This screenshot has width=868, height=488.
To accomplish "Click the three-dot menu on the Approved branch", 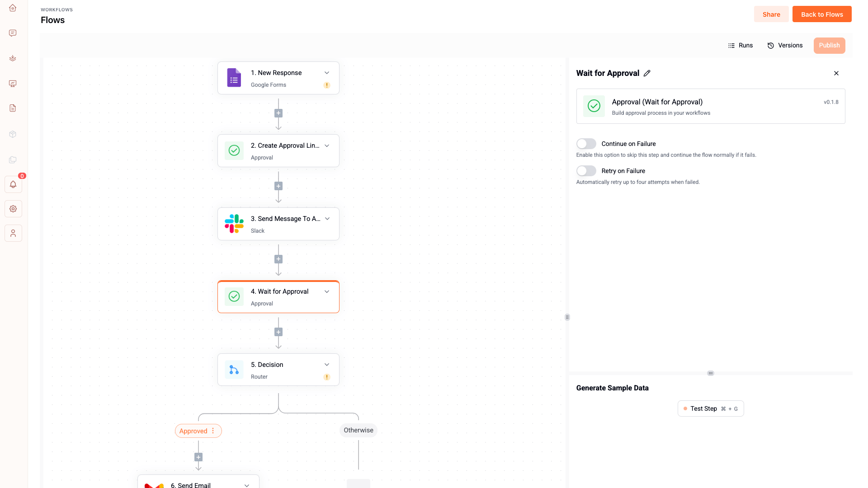I will 213,431.
